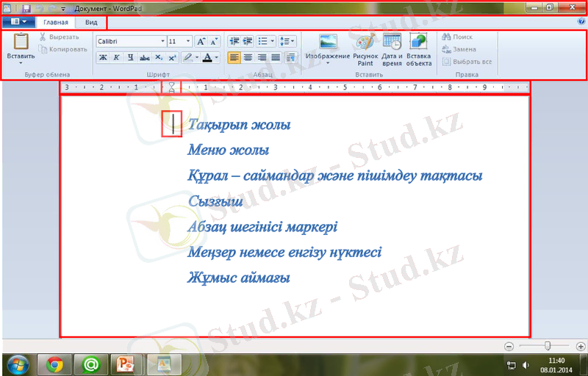Click the text Жұмыс аймағы in document
Image resolution: width=588 pixels, height=376 pixels.
coord(239,278)
